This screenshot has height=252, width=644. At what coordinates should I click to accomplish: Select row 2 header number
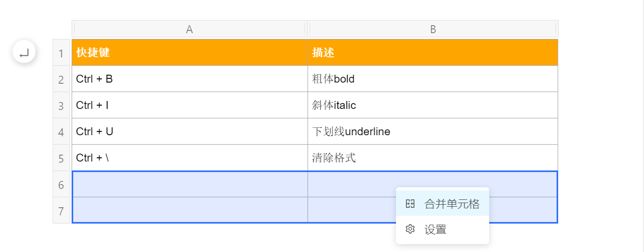(x=61, y=79)
